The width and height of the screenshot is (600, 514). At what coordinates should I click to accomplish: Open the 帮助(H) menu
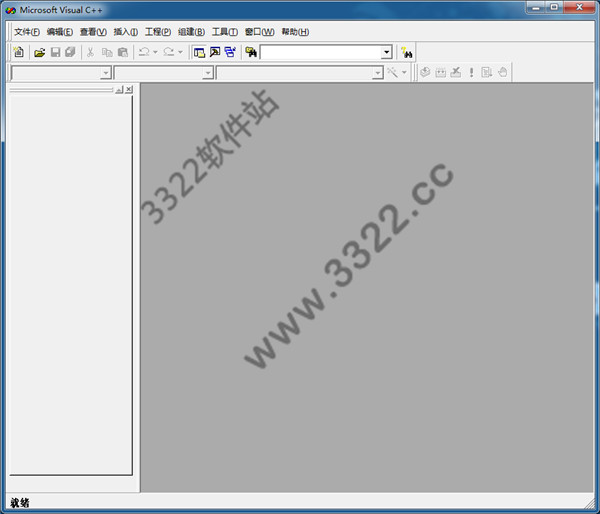pos(295,32)
